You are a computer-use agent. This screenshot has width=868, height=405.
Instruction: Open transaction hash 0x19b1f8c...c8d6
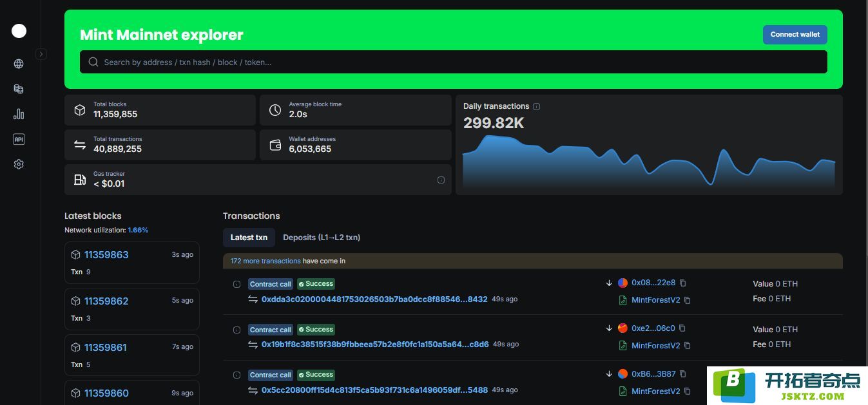(375, 344)
